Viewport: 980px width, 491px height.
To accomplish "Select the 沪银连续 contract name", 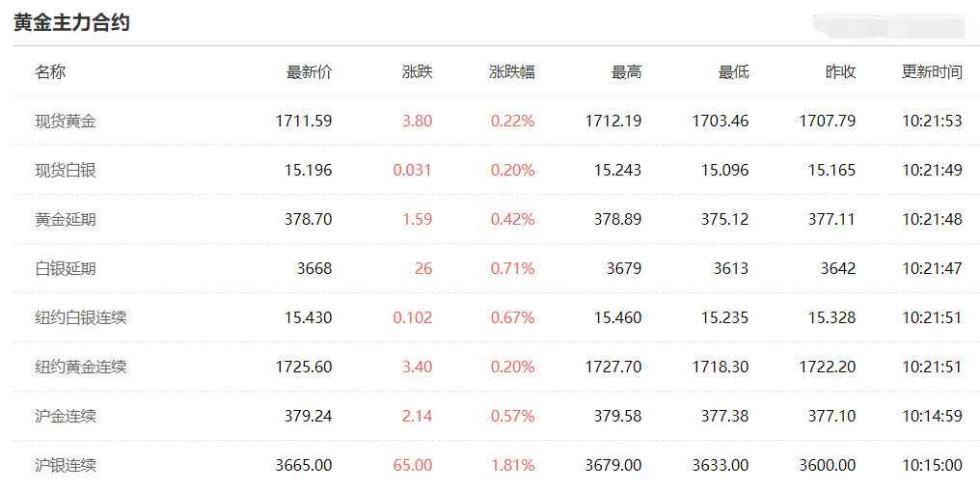I will 66,465.
